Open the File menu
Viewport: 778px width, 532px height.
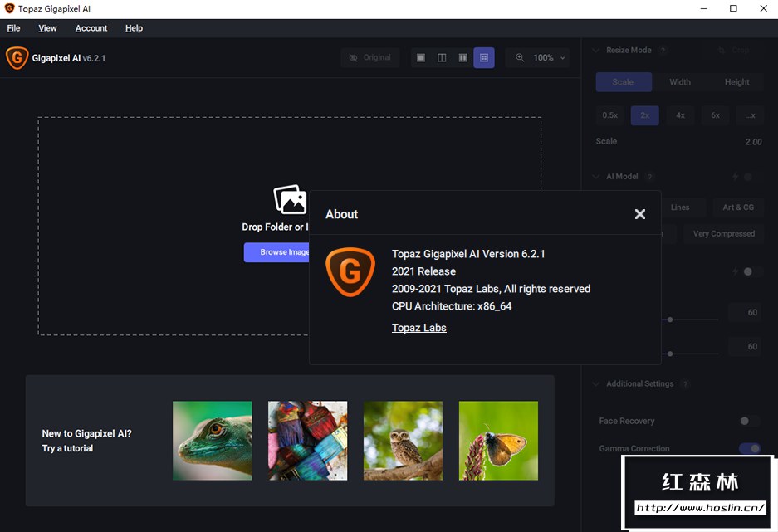13,28
